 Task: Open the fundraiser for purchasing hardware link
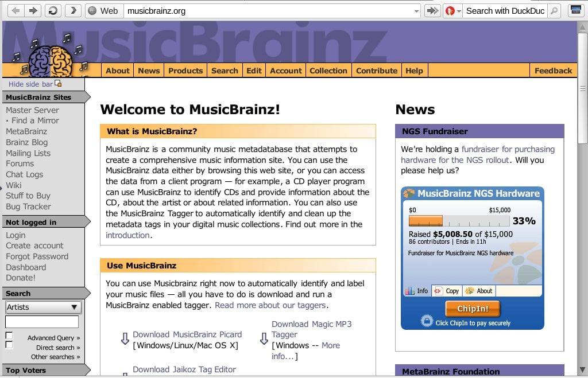coord(478,154)
